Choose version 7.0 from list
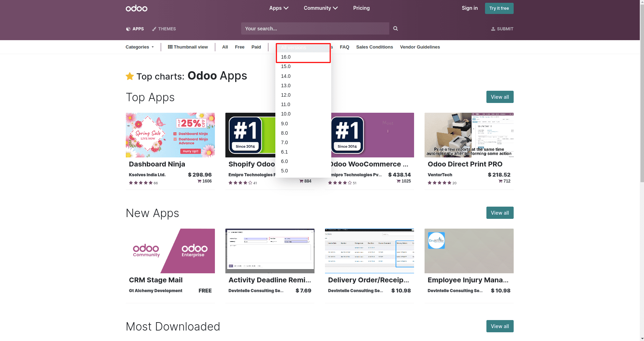 pos(303,142)
